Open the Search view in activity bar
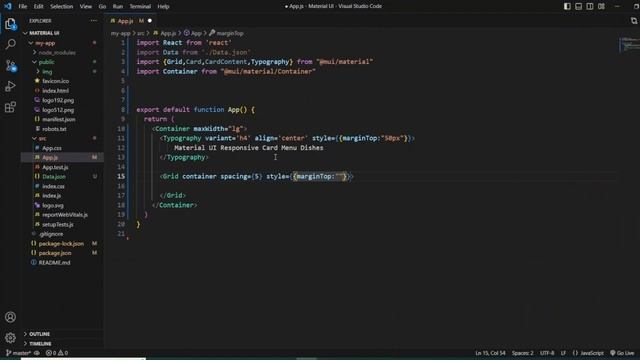The height and width of the screenshot is (360, 640). coord(11,44)
